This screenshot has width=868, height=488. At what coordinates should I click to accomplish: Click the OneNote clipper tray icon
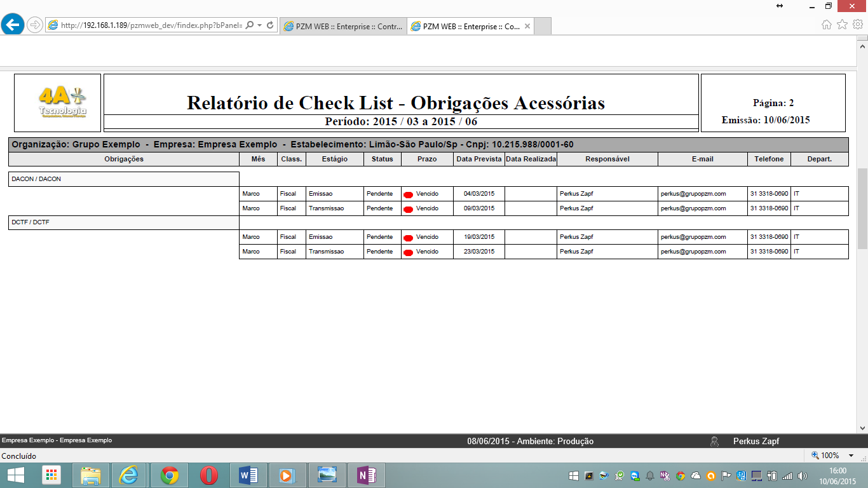(x=665, y=475)
